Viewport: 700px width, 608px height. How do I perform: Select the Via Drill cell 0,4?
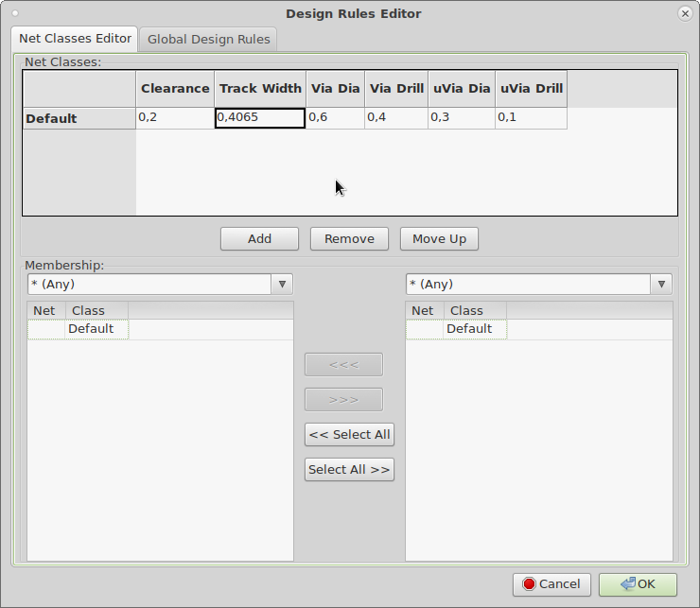pyautogui.click(x=396, y=118)
